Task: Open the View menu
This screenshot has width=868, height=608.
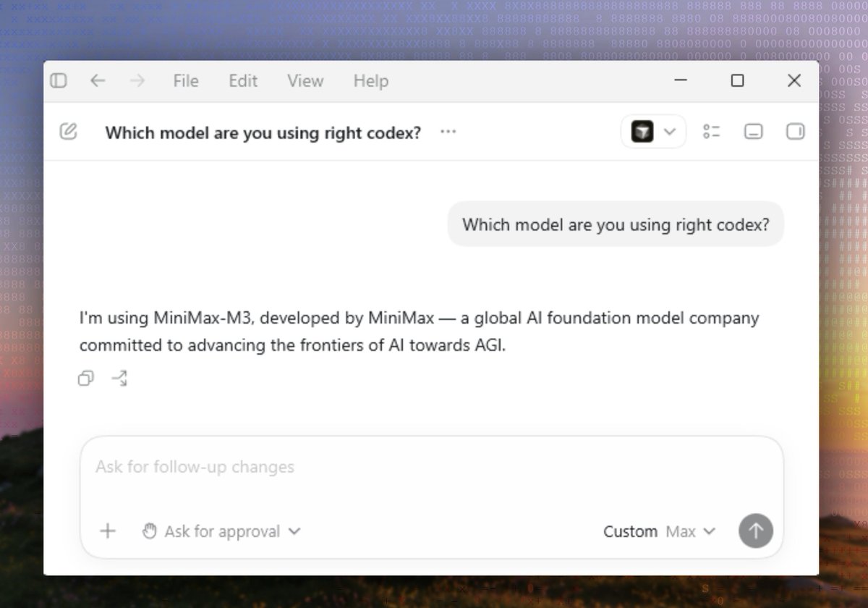Action: 305,81
